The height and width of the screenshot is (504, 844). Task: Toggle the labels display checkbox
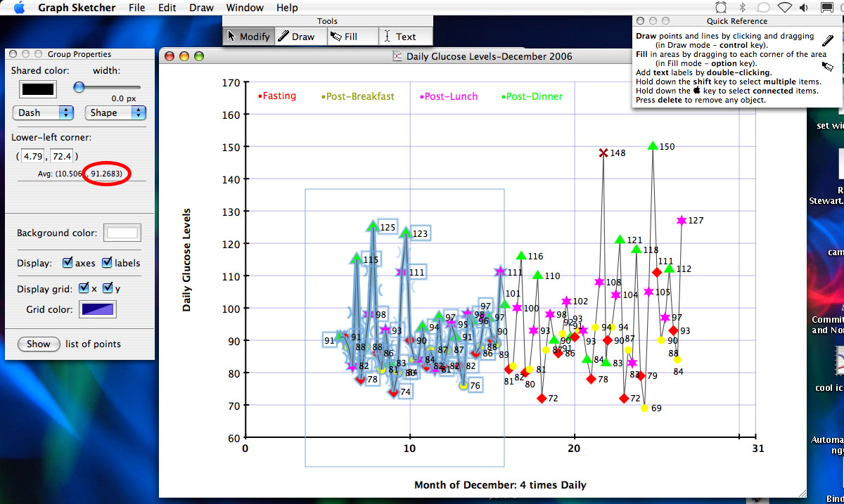pos(107,263)
